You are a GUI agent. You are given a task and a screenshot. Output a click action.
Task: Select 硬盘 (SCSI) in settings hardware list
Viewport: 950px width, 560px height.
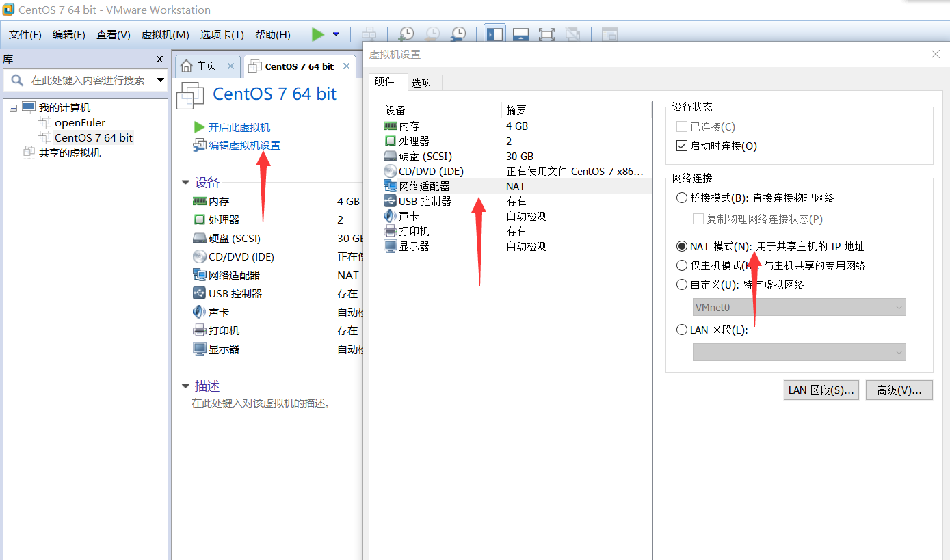coord(516,156)
